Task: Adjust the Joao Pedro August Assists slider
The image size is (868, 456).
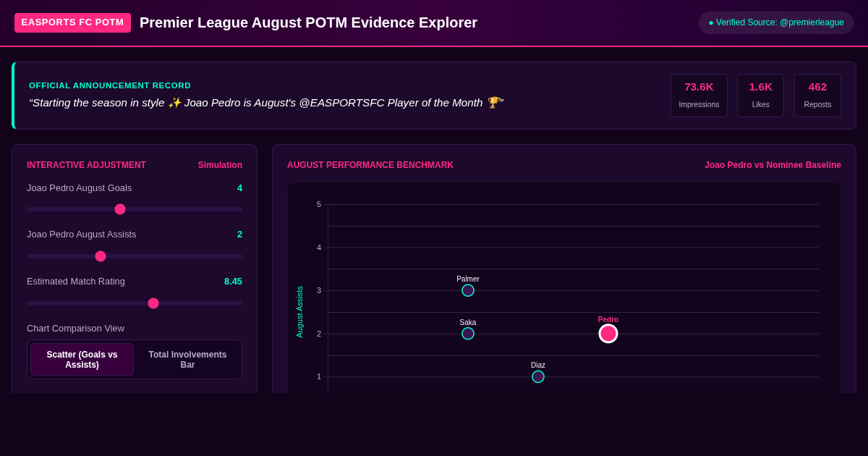Action: pyautogui.click(x=135, y=256)
